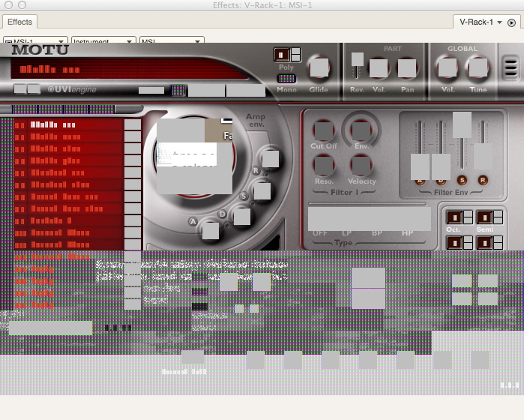Click the Filter Velocity knob
This screenshot has width=524, height=420.
pos(361,166)
